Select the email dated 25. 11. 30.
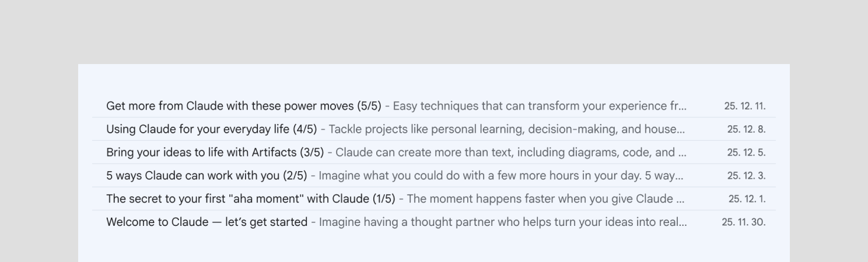 [744, 222]
